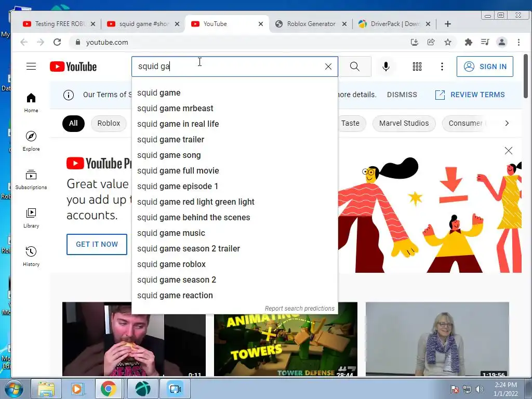
Task: Open a new browser tab
Action: click(447, 24)
